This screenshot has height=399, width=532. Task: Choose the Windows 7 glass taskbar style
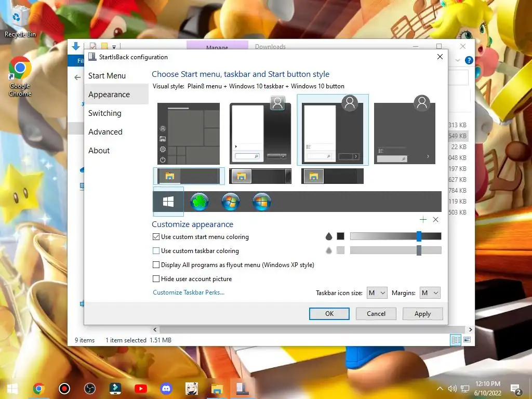click(x=260, y=176)
